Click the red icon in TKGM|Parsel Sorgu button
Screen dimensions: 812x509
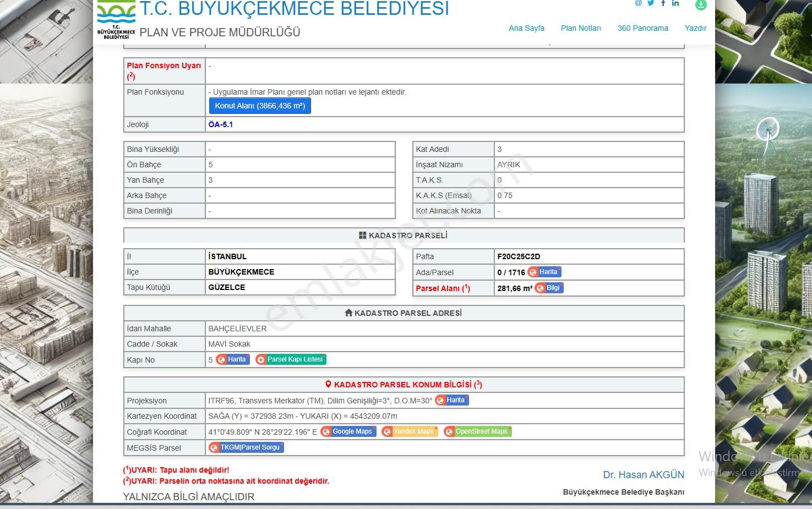point(214,448)
